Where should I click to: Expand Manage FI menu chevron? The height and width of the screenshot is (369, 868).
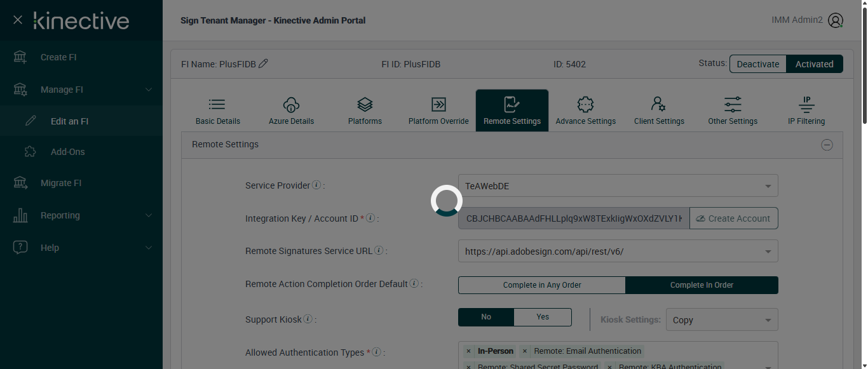point(149,90)
